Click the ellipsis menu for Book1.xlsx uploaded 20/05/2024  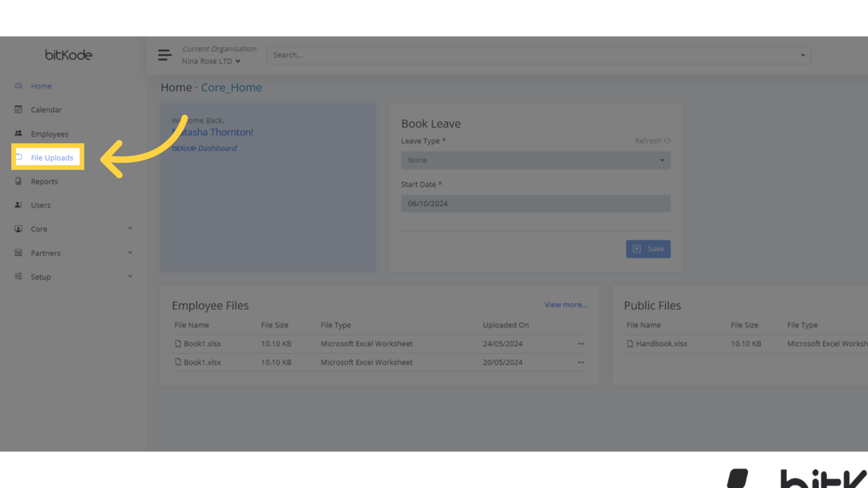tap(581, 362)
